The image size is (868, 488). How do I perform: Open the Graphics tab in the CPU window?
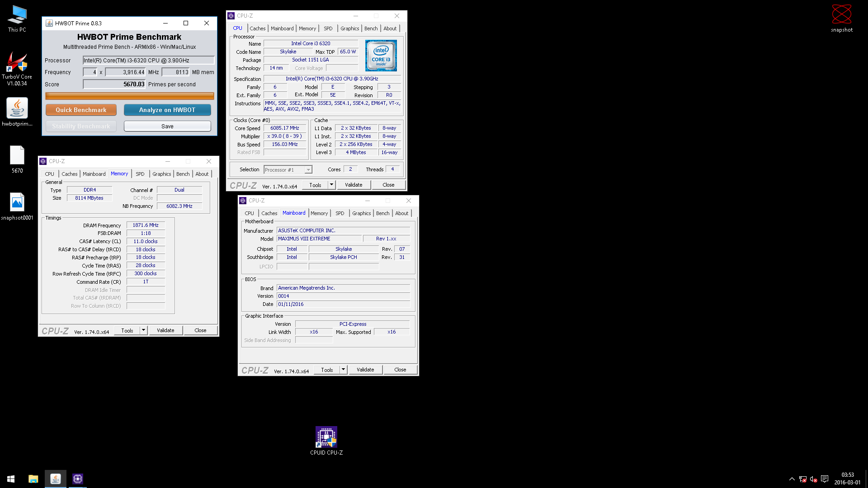point(350,28)
